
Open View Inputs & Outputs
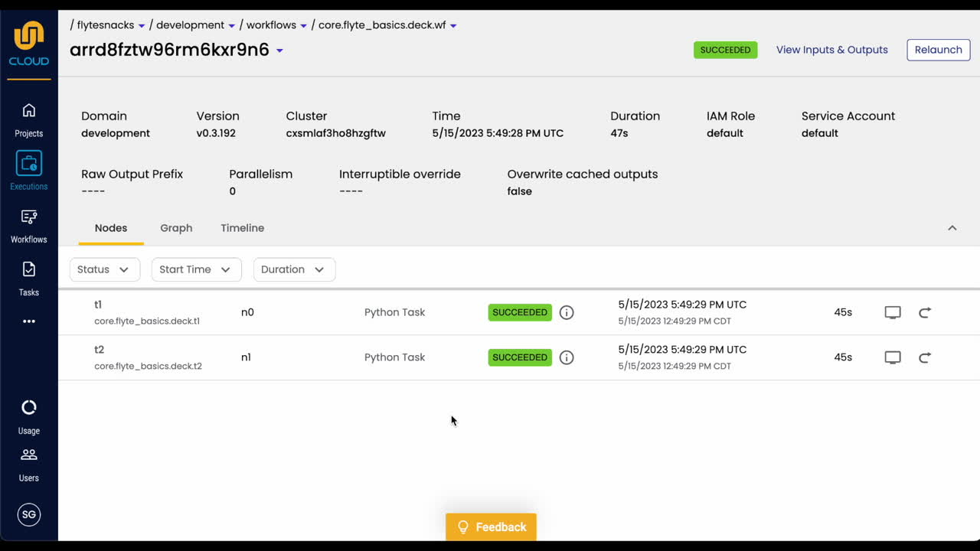(831, 50)
